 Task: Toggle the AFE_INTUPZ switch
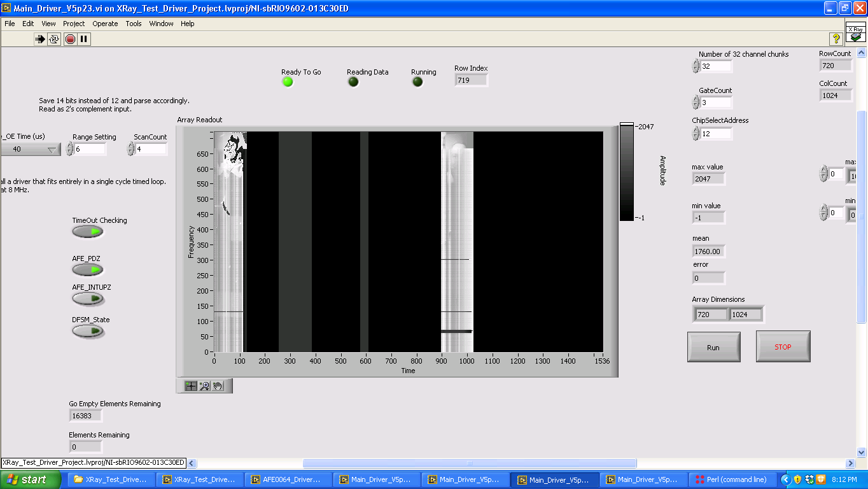coord(88,298)
